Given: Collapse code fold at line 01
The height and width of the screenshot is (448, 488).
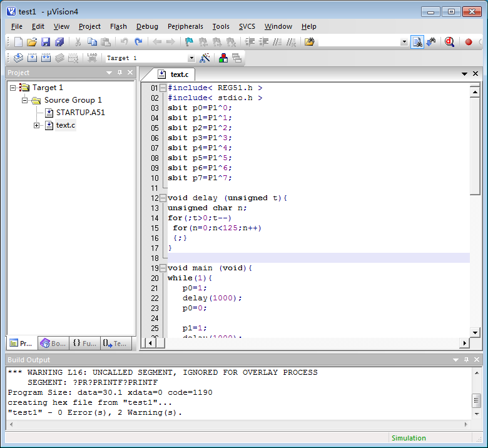Looking at the screenshot, I should point(163,88).
